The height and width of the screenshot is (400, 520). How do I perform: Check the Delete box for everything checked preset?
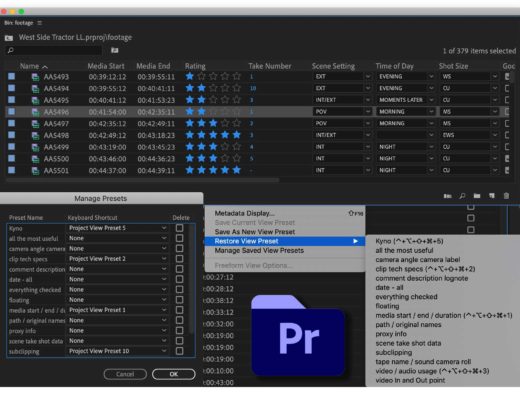179,289
